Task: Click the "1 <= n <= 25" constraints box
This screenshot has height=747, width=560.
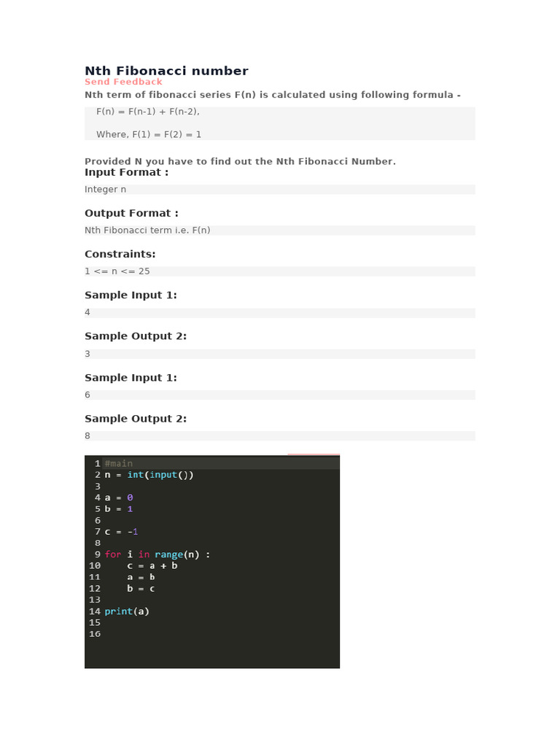Action: coord(117,271)
